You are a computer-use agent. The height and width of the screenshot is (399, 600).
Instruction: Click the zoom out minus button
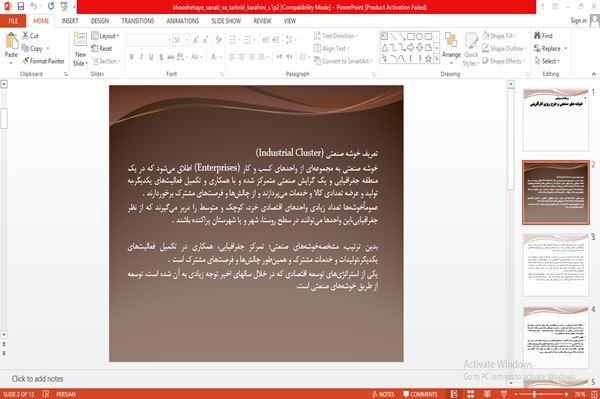[x=515, y=394]
